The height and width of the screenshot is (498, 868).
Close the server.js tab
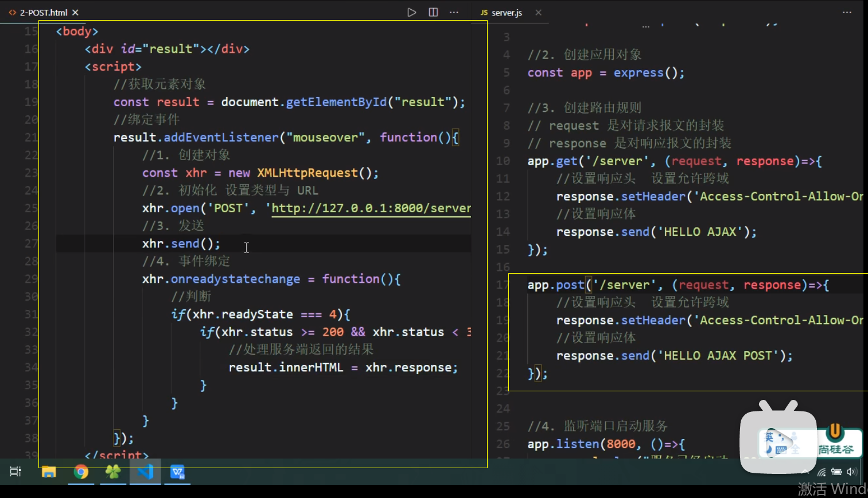538,12
